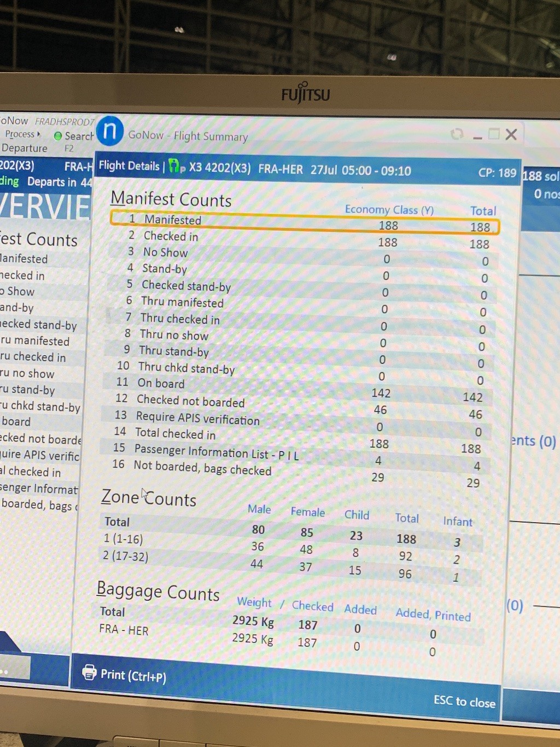
Task: Open the Departure menu item
Action: point(25,148)
